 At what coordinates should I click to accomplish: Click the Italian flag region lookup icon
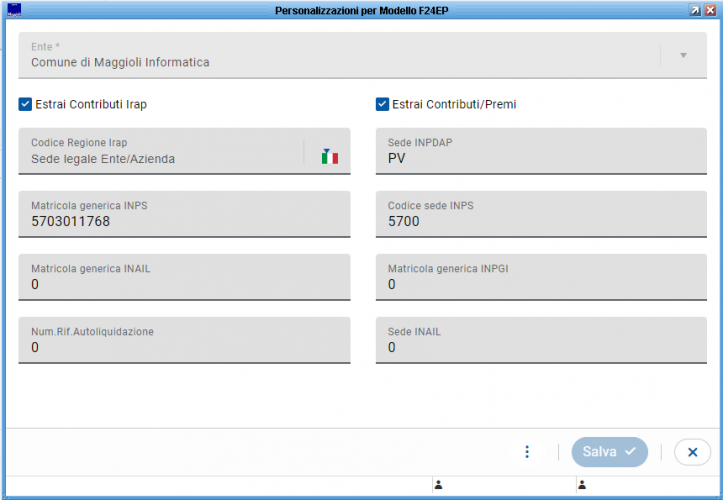[x=330, y=157]
